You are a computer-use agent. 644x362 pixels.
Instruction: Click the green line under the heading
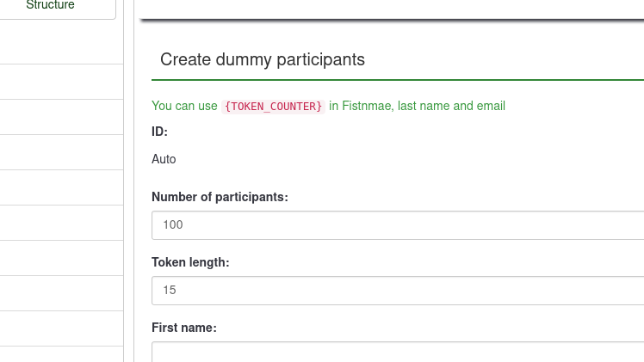pos(397,80)
